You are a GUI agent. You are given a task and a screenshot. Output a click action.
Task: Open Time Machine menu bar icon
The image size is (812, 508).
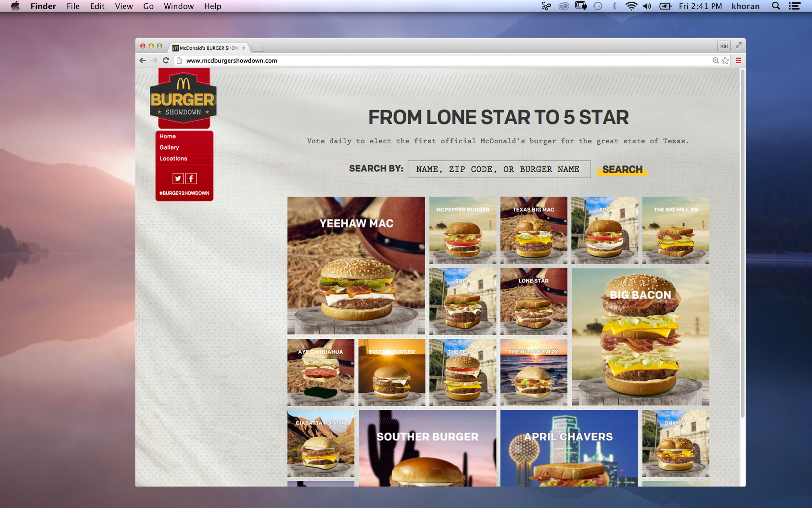click(598, 6)
